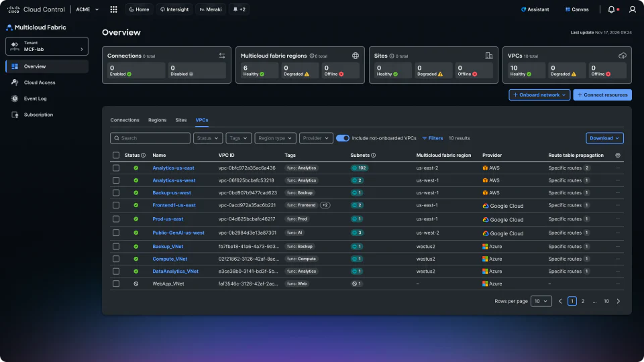
Task: Click the Search input field
Action: (150, 138)
